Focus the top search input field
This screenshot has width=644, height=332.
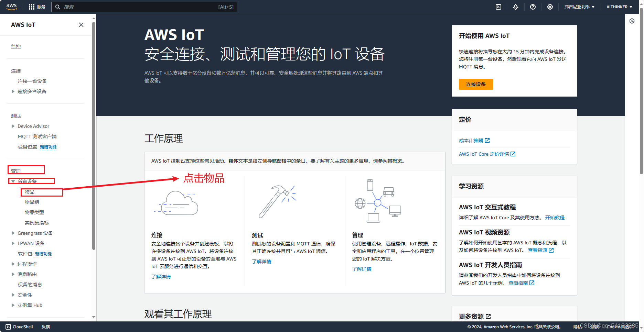[x=144, y=7]
